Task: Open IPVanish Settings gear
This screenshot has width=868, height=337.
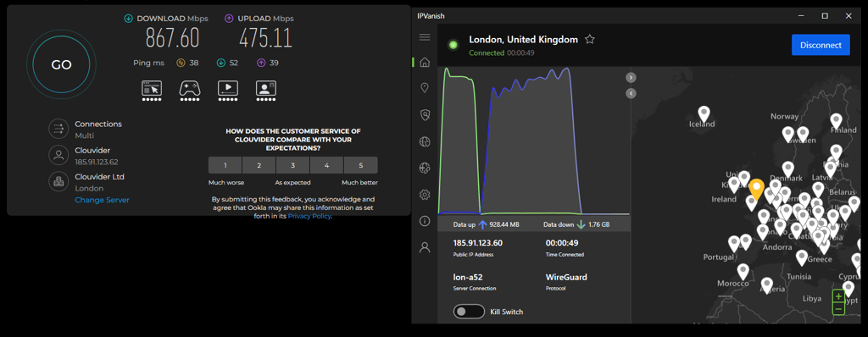Action: coord(425,195)
